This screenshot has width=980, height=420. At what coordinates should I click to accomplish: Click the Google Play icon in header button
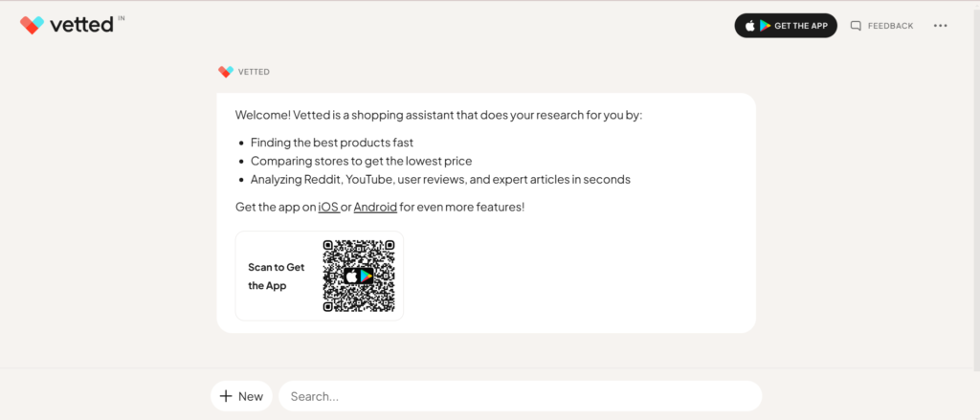[766, 26]
